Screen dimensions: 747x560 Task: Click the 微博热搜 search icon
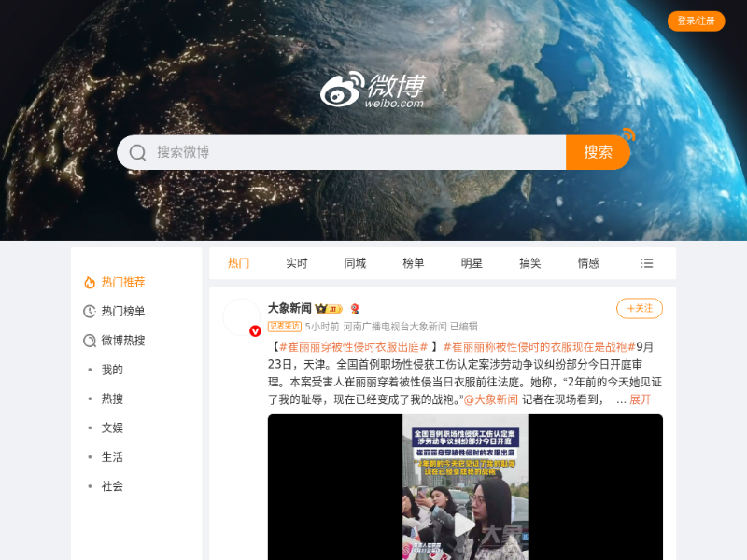point(90,341)
